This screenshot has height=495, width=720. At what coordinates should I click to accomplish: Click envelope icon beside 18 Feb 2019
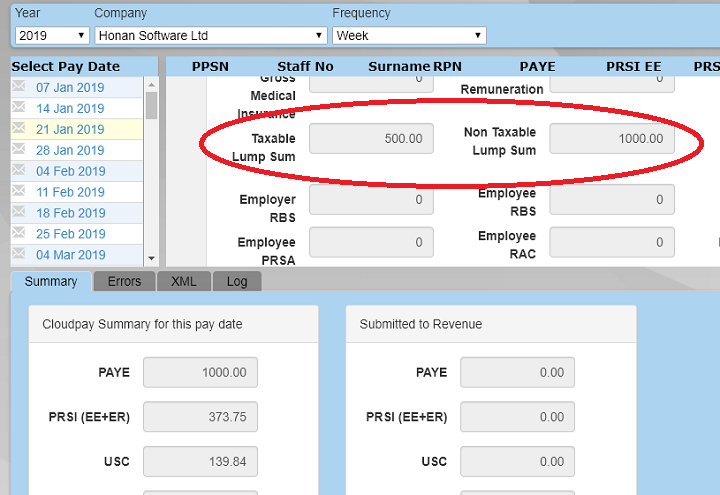point(19,213)
